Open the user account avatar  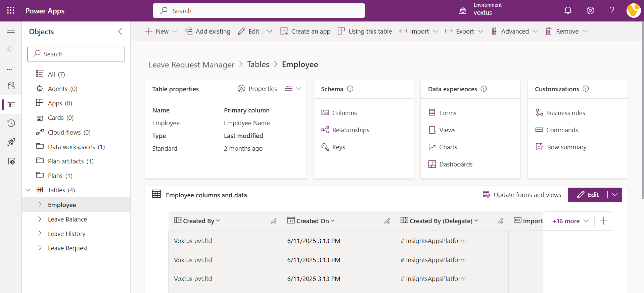[x=633, y=10]
